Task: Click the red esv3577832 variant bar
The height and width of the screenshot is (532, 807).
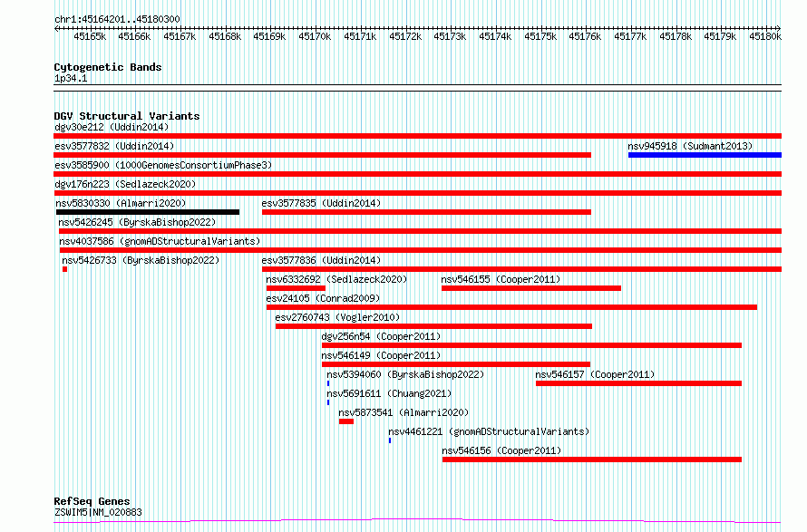Action: pos(322,155)
